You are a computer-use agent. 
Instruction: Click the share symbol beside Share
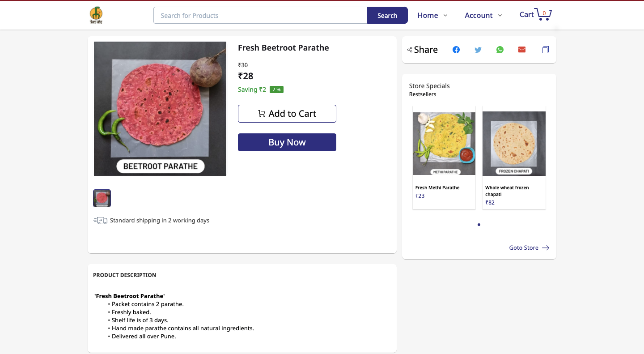410,50
